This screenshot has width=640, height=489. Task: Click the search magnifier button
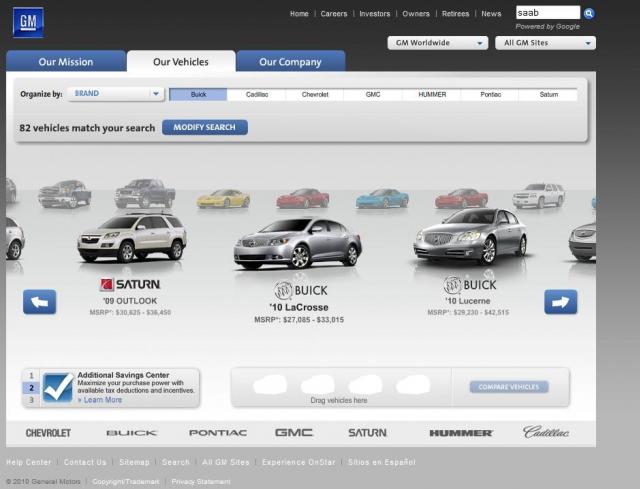pyautogui.click(x=589, y=13)
